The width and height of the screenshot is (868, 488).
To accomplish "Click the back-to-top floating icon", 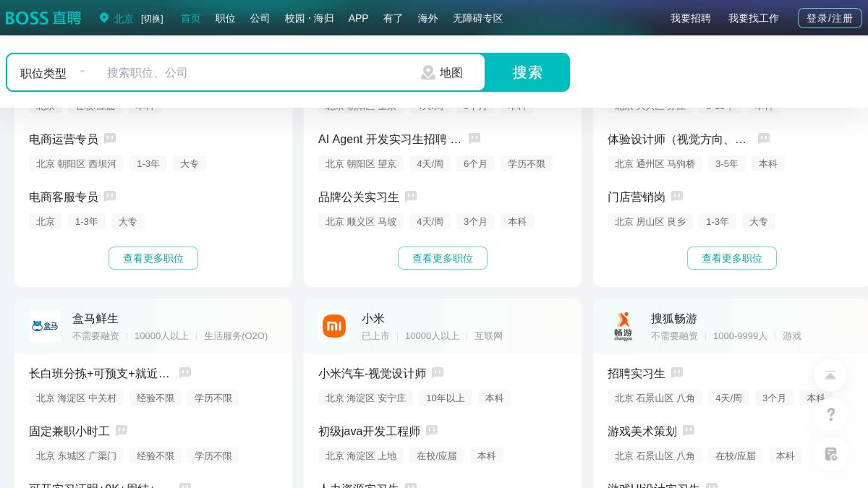I will click(830, 375).
